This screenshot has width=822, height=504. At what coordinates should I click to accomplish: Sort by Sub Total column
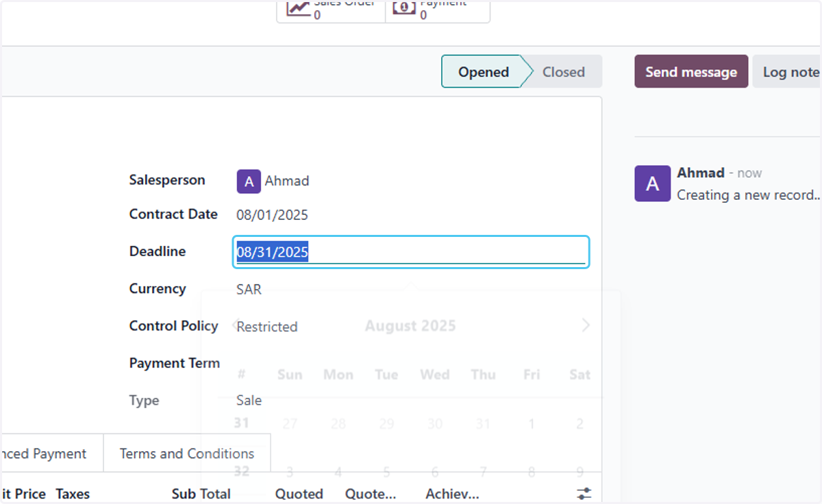tap(201, 494)
